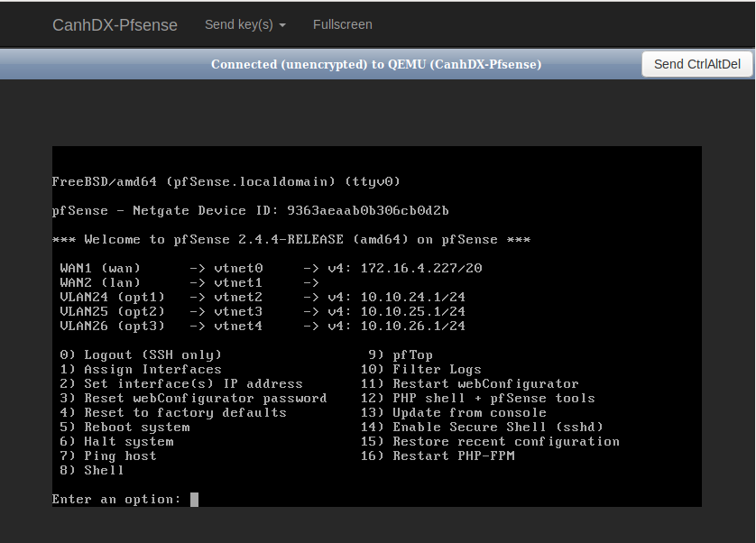
Task: Click the FreeBSD/amd64 hostname line
Action: (x=226, y=182)
